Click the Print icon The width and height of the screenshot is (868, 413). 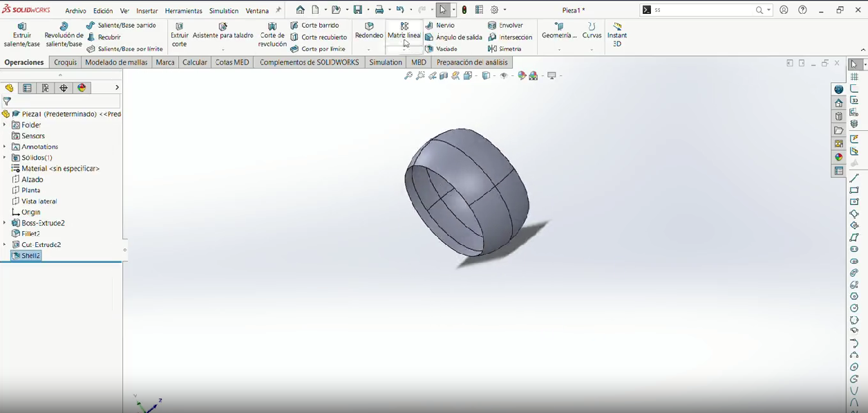click(x=379, y=10)
